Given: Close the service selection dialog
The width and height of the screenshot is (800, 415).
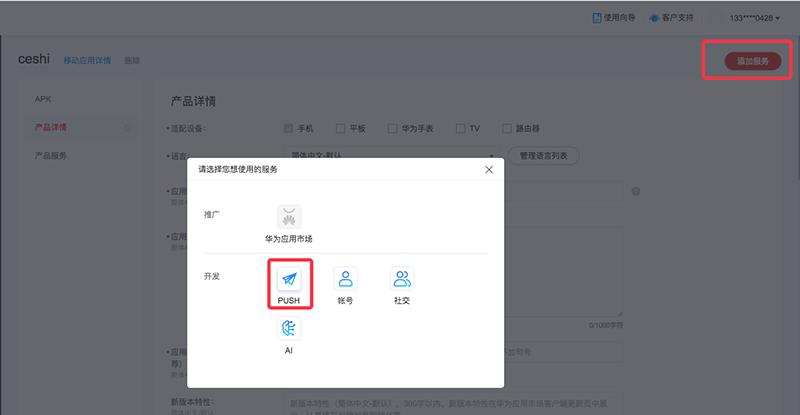Looking at the screenshot, I should click(x=488, y=170).
